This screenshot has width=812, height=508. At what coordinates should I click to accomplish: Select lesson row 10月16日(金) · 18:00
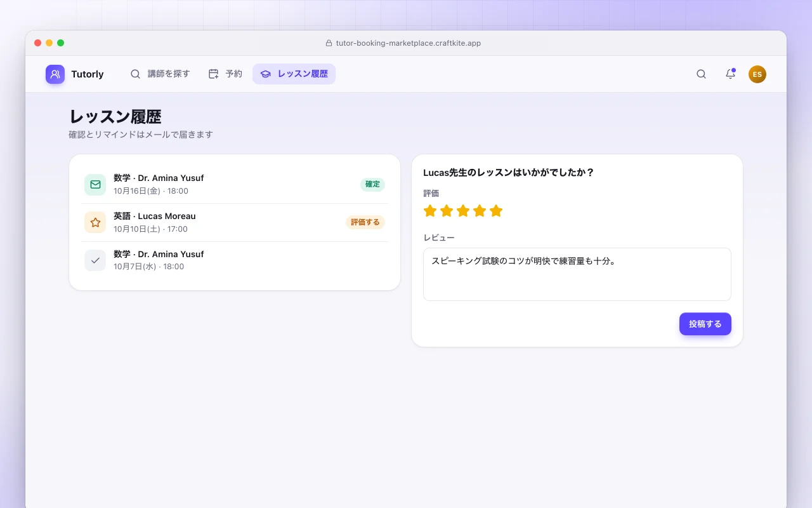235,185
